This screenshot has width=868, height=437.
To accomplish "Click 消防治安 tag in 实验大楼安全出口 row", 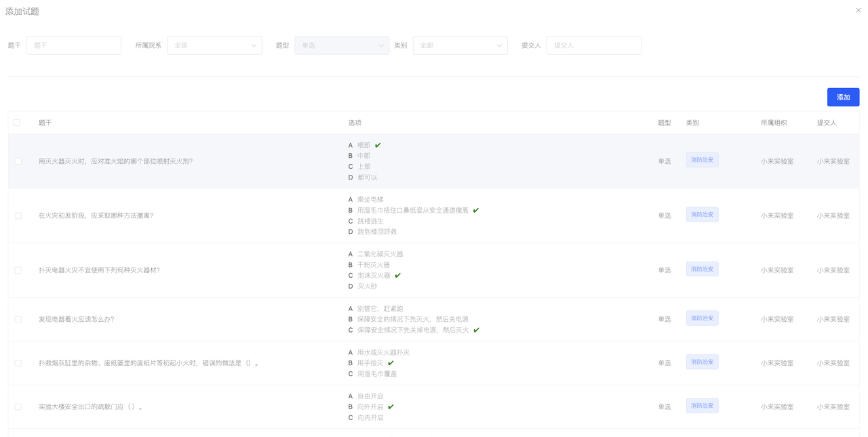I will tap(702, 406).
